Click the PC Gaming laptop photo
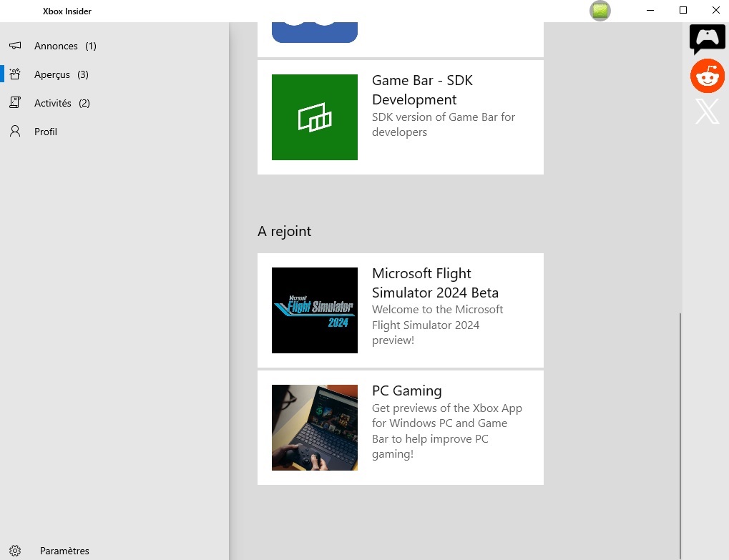This screenshot has height=560, width=729. click(315, 428)
